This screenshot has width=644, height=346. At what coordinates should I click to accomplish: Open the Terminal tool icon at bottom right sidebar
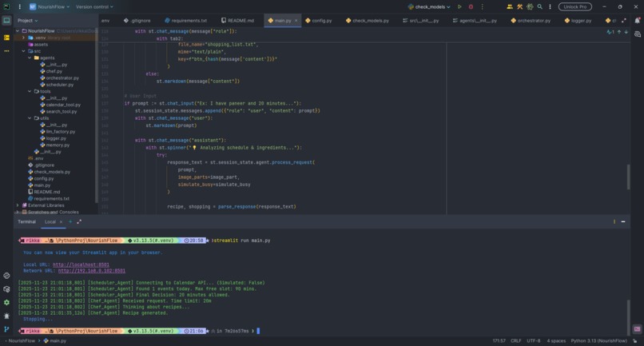[637, 329]
